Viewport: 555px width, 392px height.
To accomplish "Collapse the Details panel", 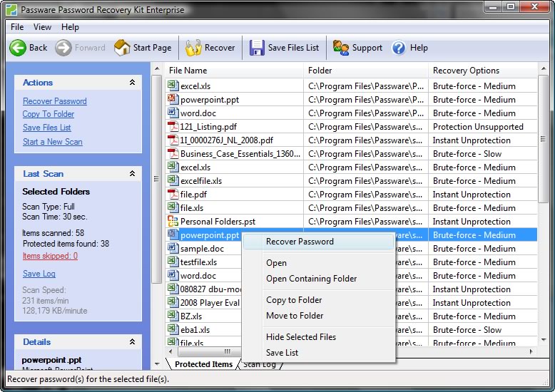I will (x=133, y=341).
